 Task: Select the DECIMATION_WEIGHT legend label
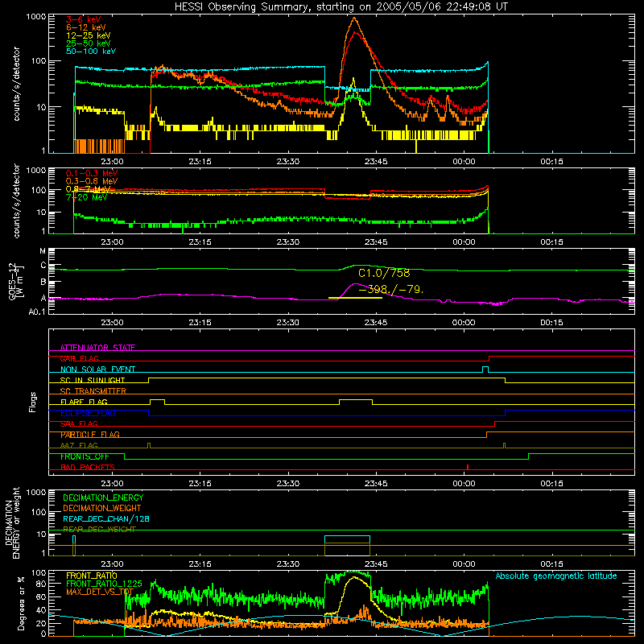pos(102,509)
